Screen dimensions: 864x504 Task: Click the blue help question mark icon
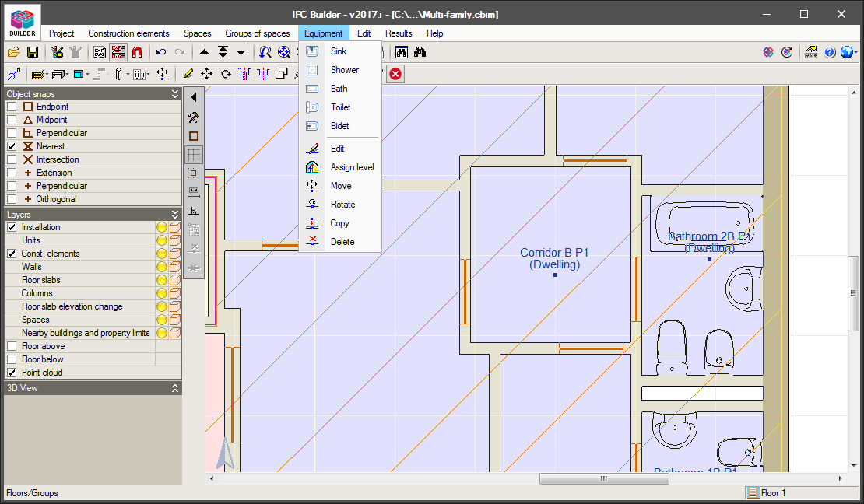[830, 52]
